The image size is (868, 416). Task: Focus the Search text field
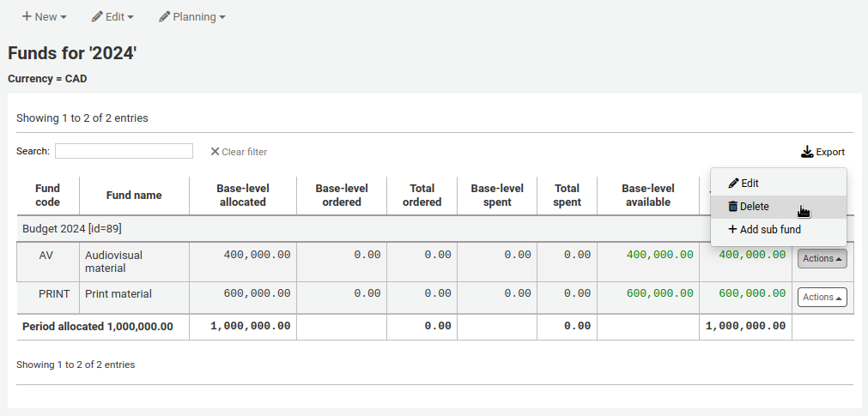click(124, 151)
